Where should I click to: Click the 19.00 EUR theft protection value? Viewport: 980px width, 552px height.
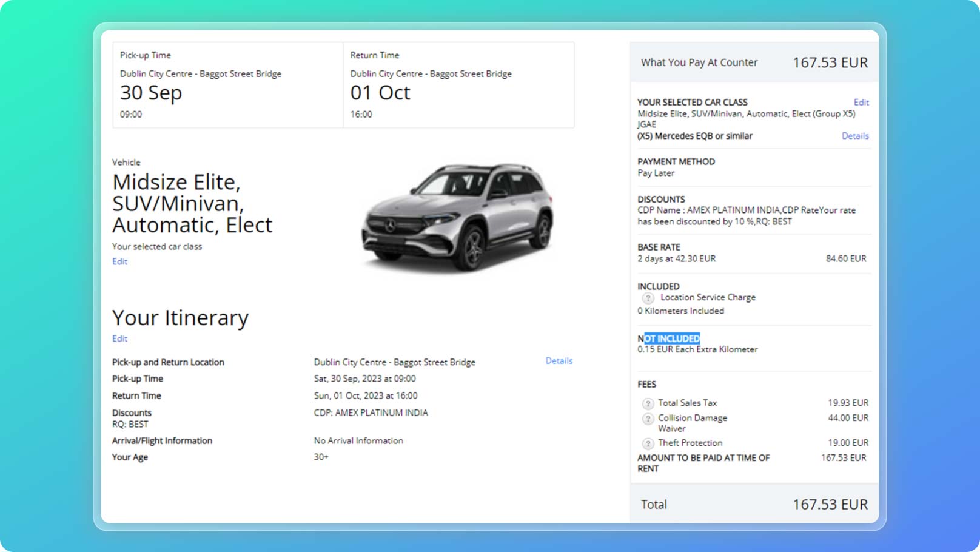click(x=848, y=443)
